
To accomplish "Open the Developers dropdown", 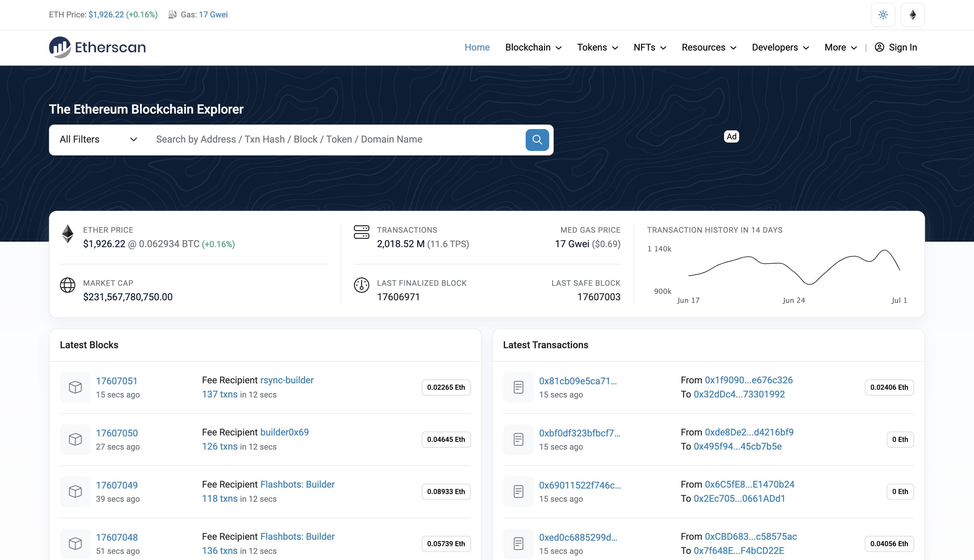I will 780,47.
